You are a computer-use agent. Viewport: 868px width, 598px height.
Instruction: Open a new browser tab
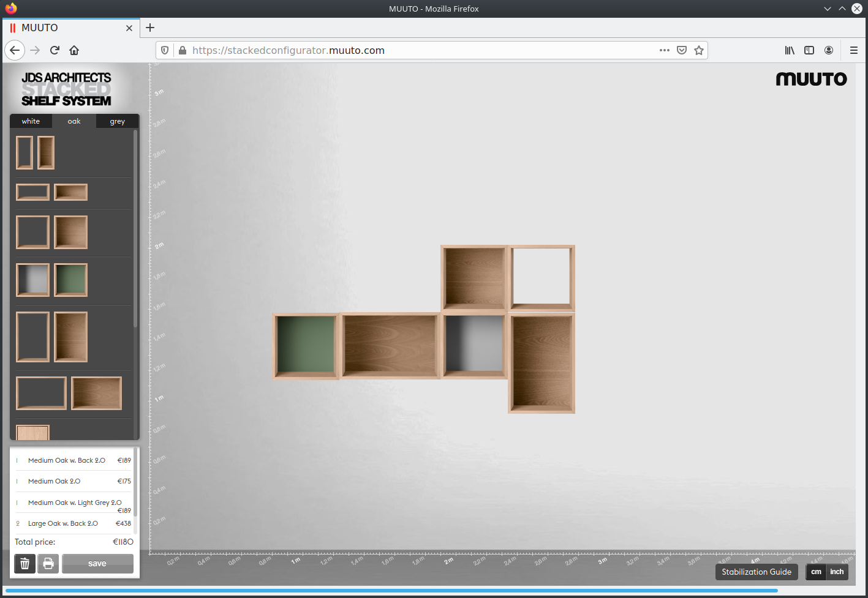click(150, 28)
